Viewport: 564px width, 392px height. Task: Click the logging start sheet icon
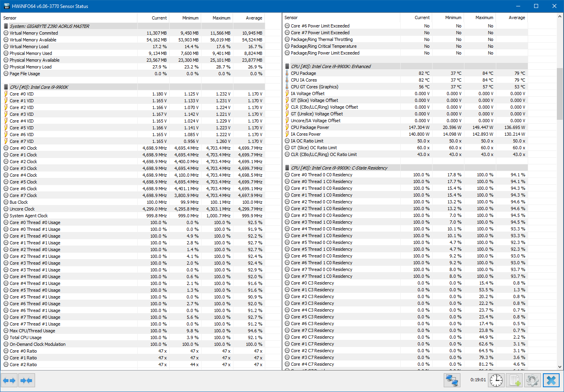click(x=515, y=380)
